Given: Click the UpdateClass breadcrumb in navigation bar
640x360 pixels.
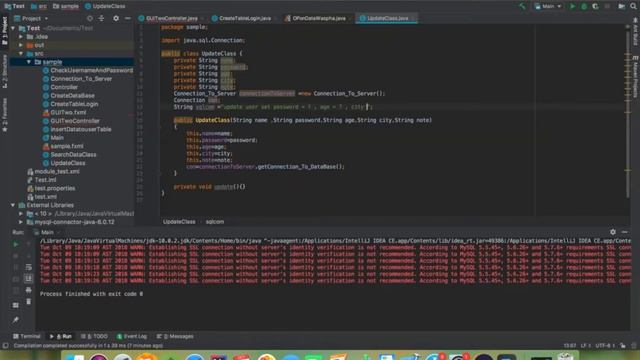Looking at the screenshot, I should pos(105,6).
